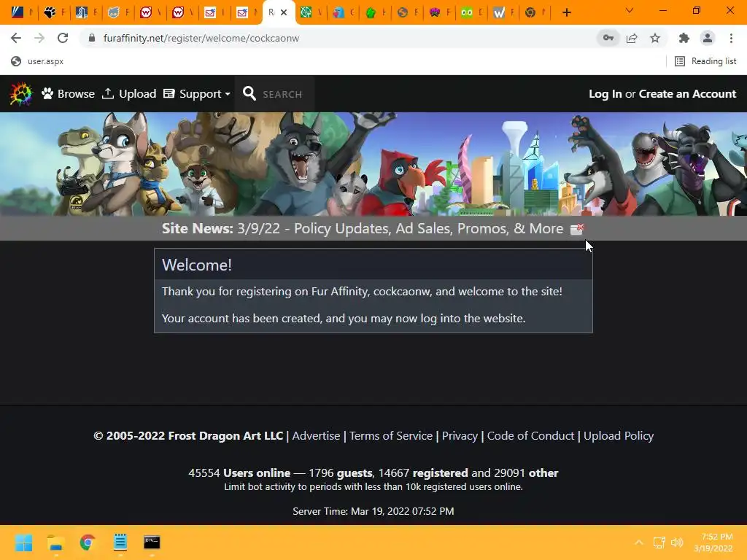
Task: Click the magnifier search icon
Action: pyautogui.click(x=249, y=93)
